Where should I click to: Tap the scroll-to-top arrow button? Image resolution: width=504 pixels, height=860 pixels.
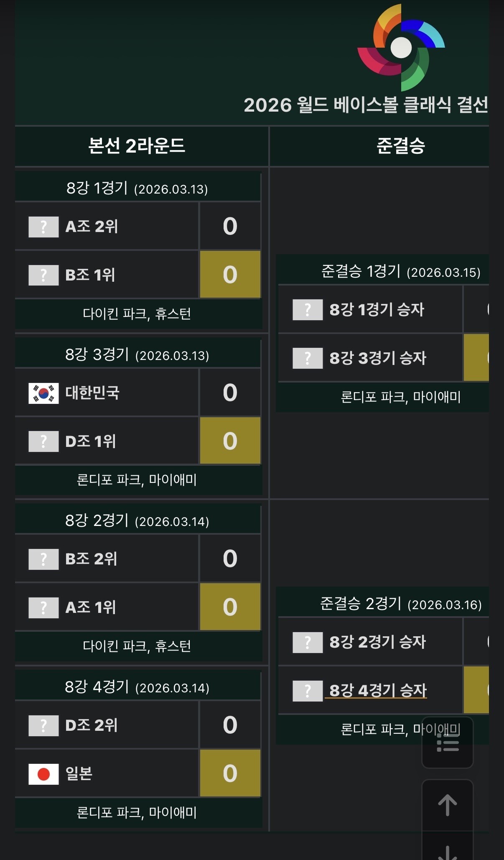[448, 805]
